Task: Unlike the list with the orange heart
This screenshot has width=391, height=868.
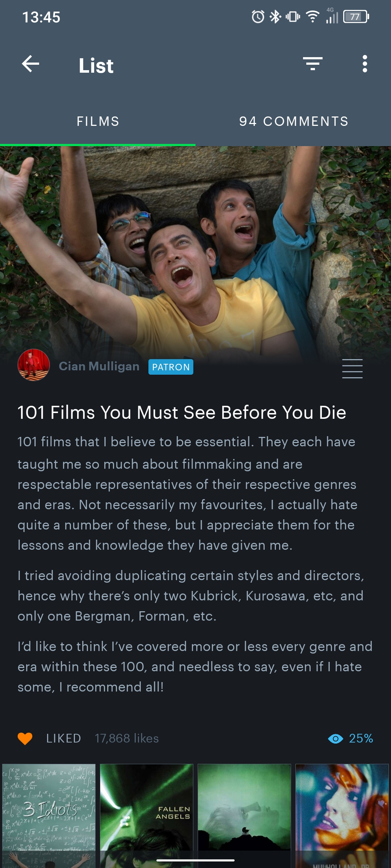Action: (x=25, y=738)
